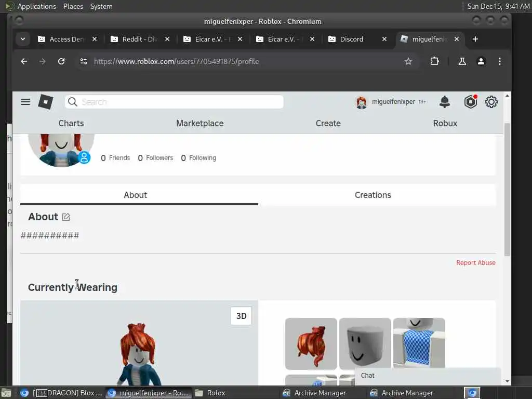
Task: Open a new browser tab
Action: coord(475,39)
